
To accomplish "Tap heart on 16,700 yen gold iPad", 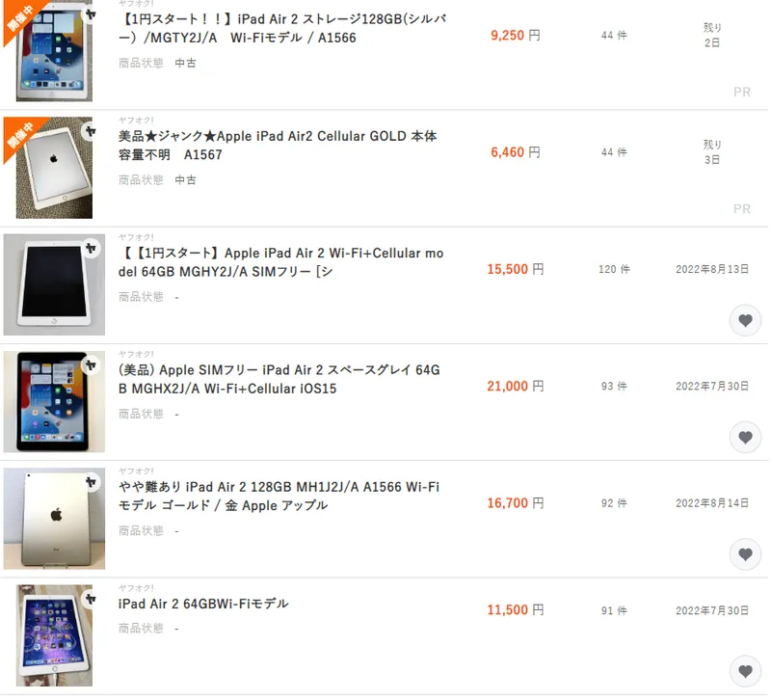I will tap(745, 553).
